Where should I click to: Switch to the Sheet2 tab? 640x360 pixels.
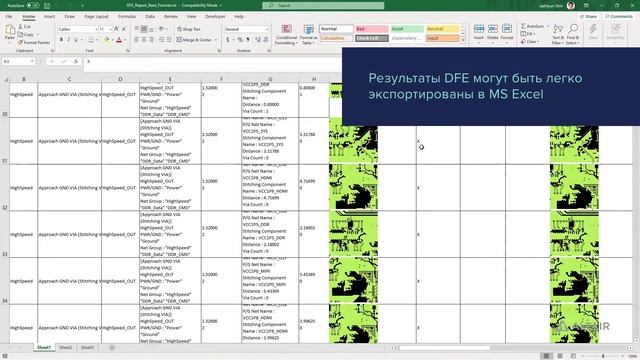tap(65, 348)
